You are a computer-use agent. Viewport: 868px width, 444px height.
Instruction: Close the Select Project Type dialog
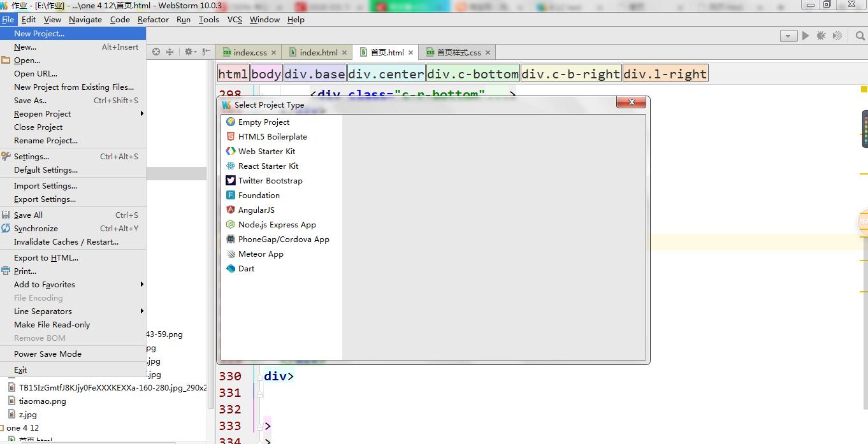point(632,102)
